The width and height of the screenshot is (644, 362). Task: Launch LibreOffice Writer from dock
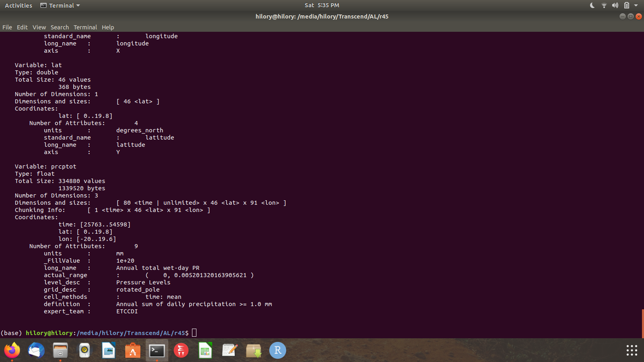tap(109, 350)
